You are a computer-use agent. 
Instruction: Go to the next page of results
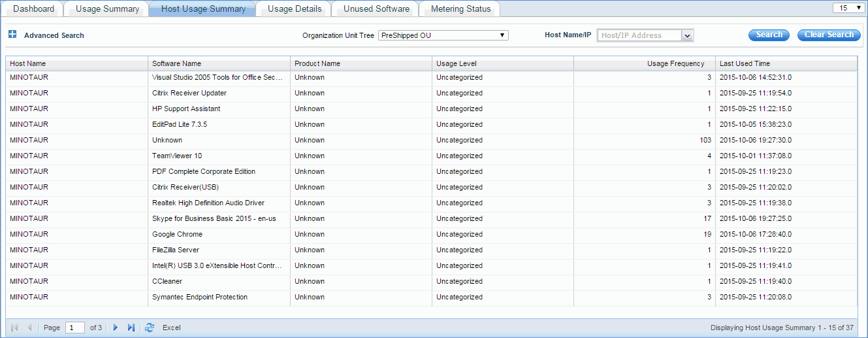click(x=116, y=328)
